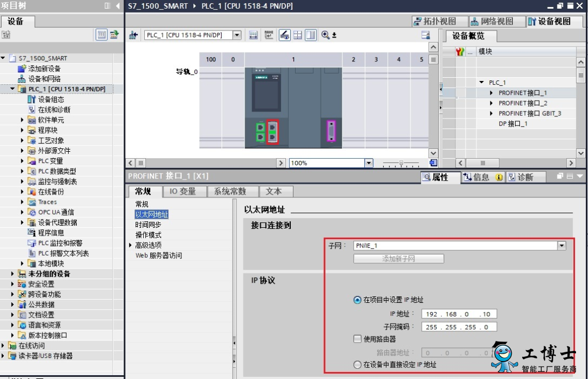Image resolution: width=588 pixels, height=379 pixels.
Task: Click the add new subnet button
Action: tap(399, 259)
